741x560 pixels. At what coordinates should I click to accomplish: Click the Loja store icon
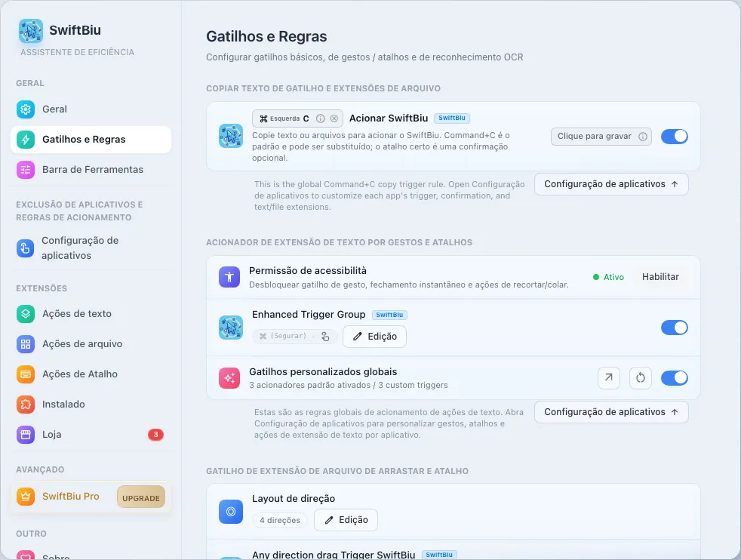pyautogui.click(x=26, y=435)
